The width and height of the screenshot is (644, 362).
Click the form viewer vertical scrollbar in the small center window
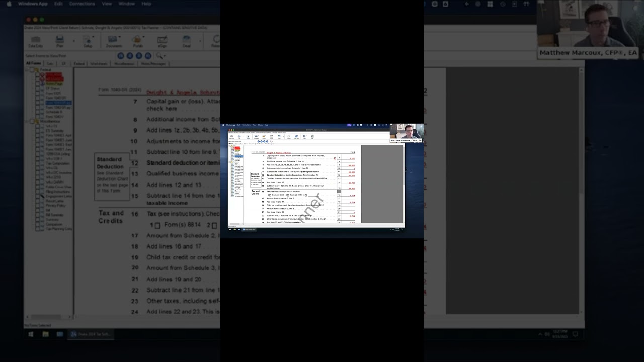tap(404, 184)
